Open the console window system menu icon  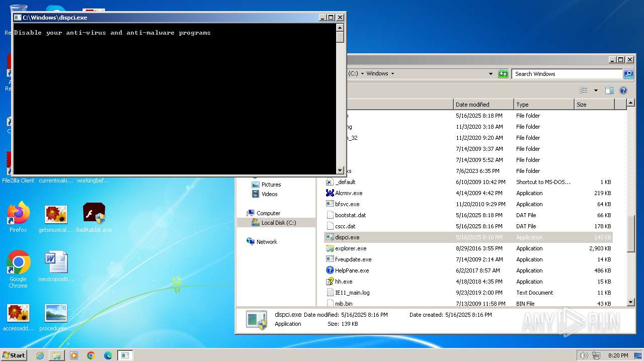18,18
